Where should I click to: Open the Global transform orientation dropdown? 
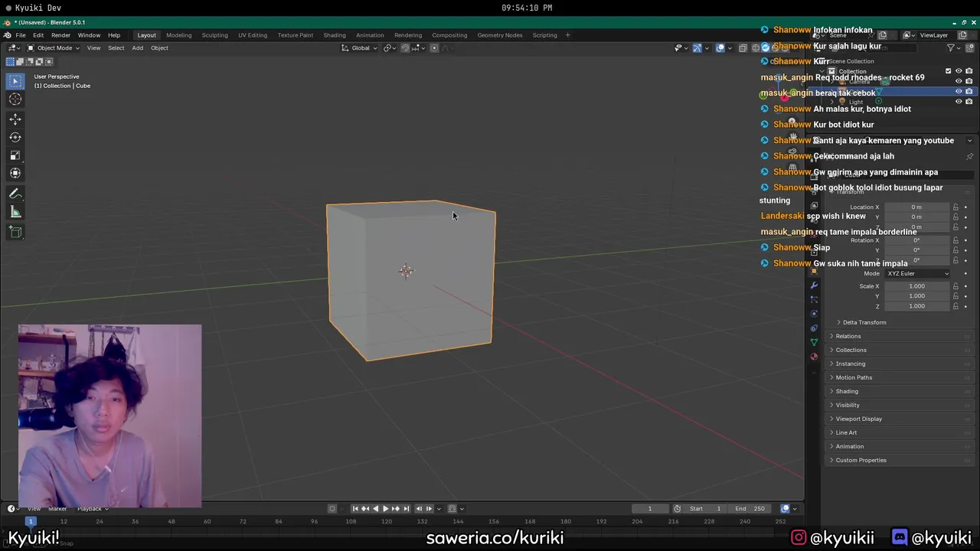tap(360, 47)
